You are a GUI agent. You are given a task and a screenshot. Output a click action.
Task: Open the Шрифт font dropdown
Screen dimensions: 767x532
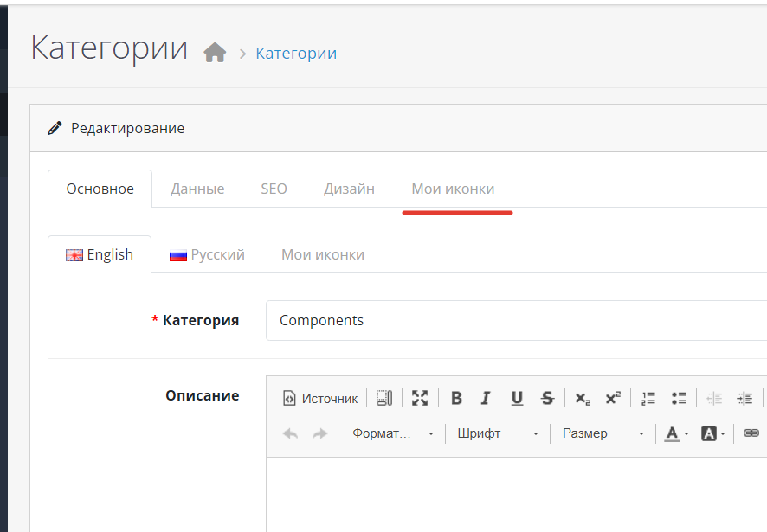[x=498, y=433]
